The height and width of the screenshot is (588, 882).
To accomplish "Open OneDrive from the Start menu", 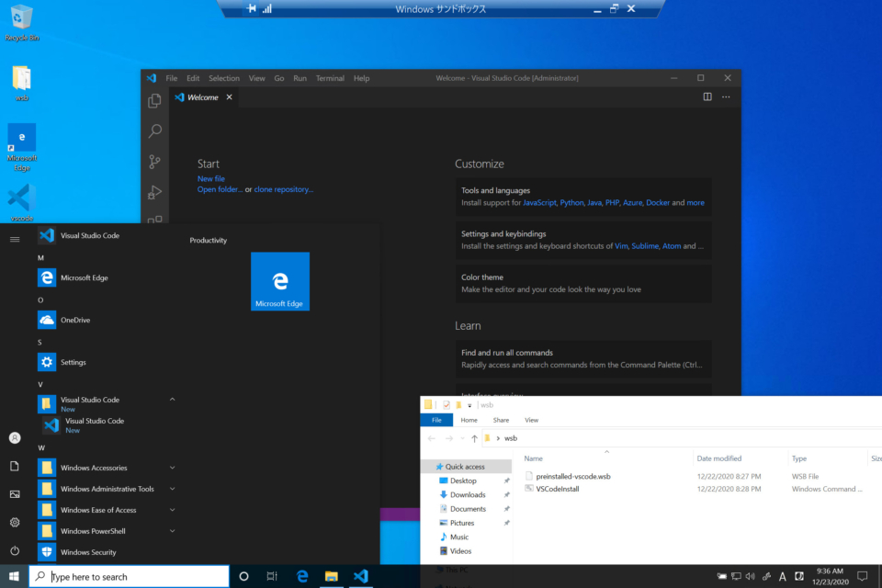I will 106,320.
